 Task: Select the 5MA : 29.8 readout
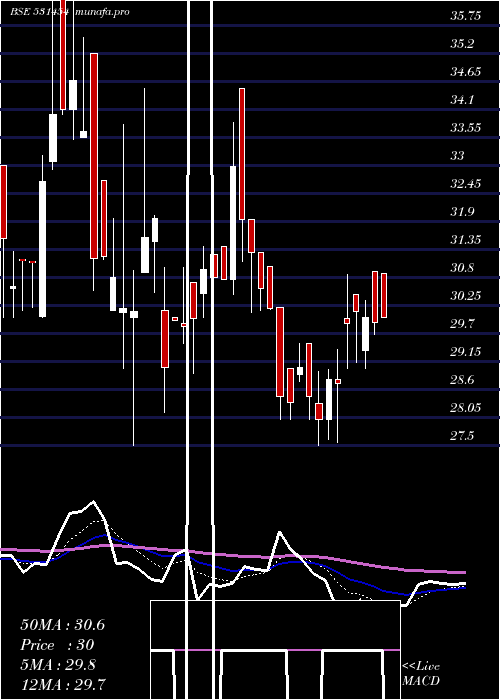coord(58,665)
